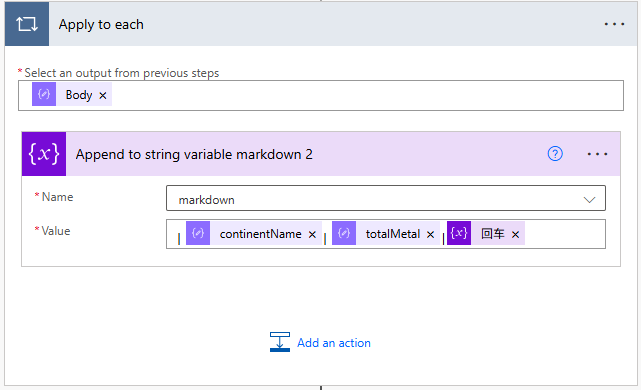Image resolution: width=641 pixels, height=390 pixels.
Task: Open Apply to each ellipsis menu
Action: click(614, 25)
